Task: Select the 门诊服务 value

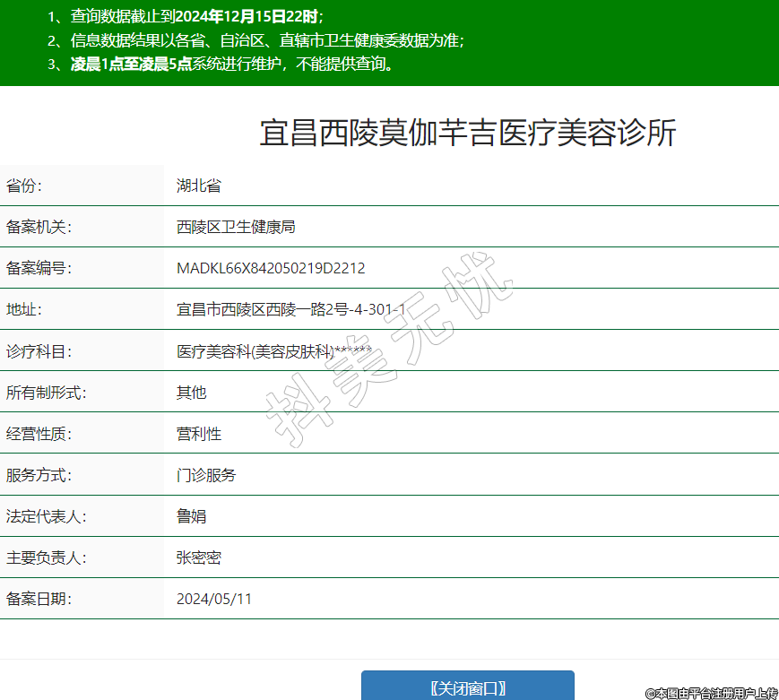Action: 206,475
